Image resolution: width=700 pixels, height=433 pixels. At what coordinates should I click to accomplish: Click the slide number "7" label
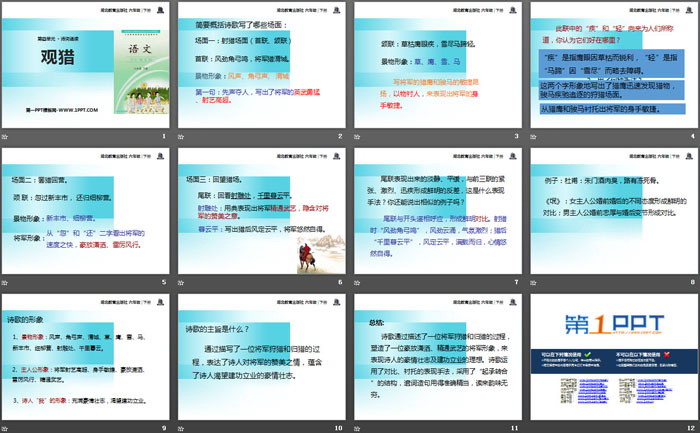[517, 282]
